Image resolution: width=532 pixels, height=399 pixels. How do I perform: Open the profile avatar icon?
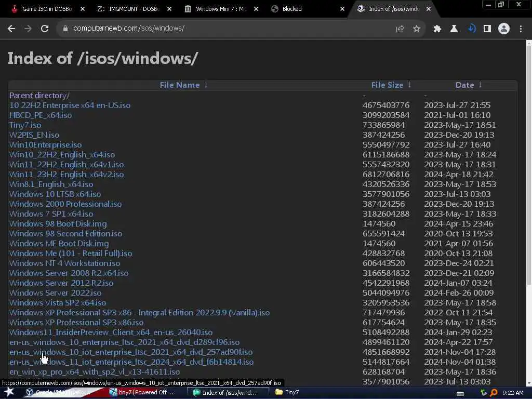(x=504, y=29)
